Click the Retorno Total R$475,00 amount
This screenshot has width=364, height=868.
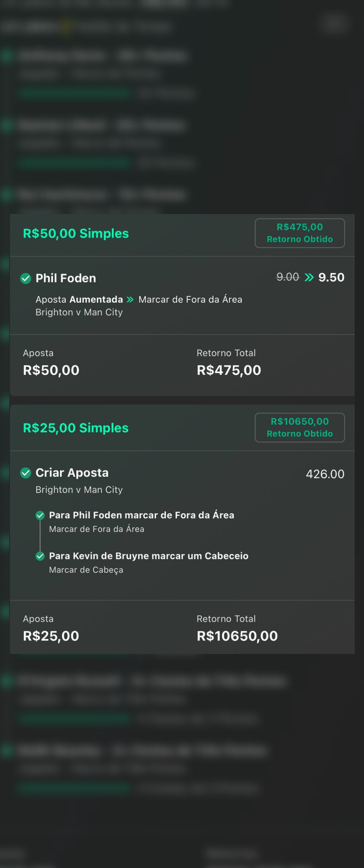point(229,370)
